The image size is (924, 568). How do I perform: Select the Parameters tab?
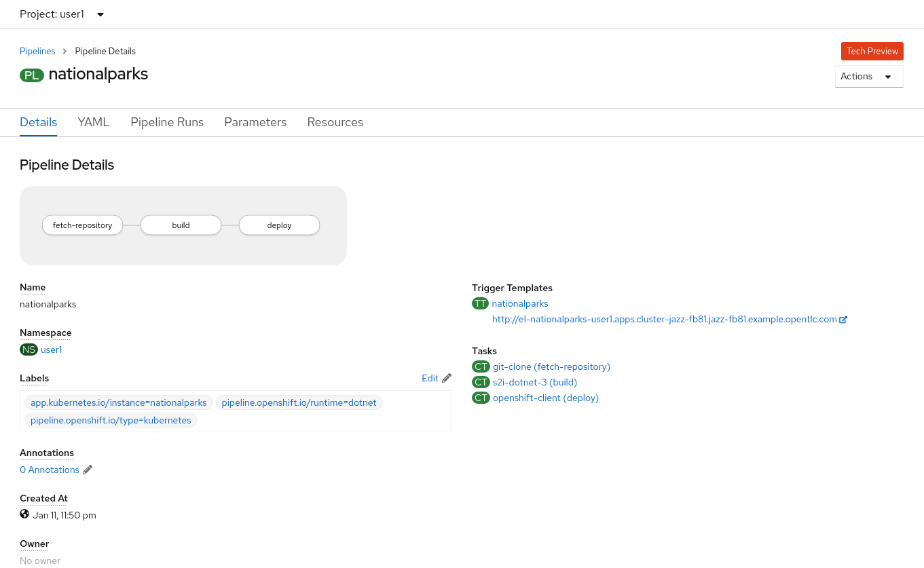click(x=255, y=122)
